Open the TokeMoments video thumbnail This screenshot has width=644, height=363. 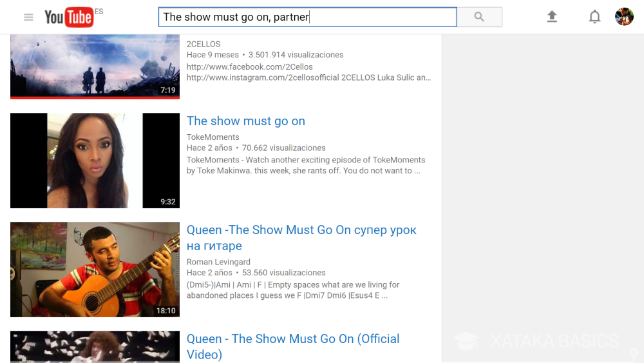click(x=95, y=161)
